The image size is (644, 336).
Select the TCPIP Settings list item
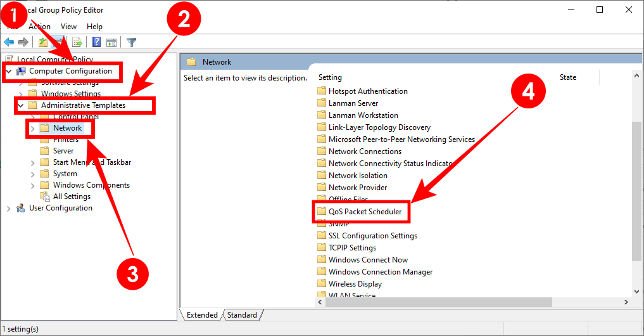(352, 248)
